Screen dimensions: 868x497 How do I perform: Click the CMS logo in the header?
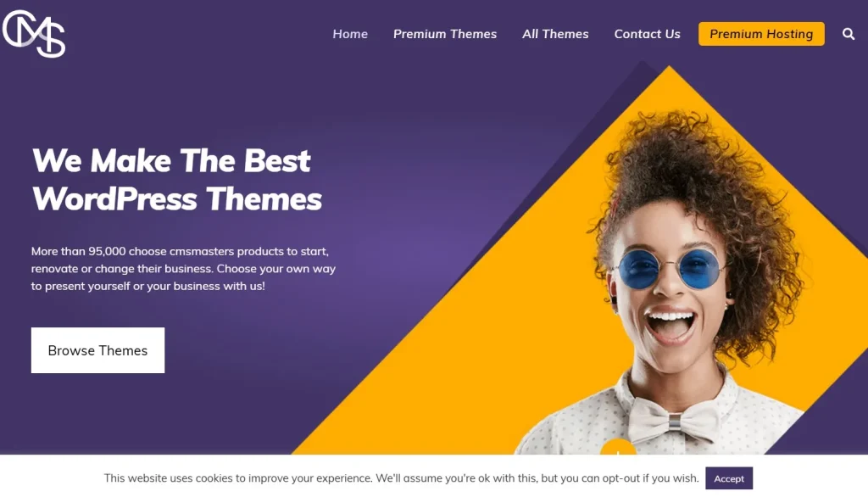[34, 33]
